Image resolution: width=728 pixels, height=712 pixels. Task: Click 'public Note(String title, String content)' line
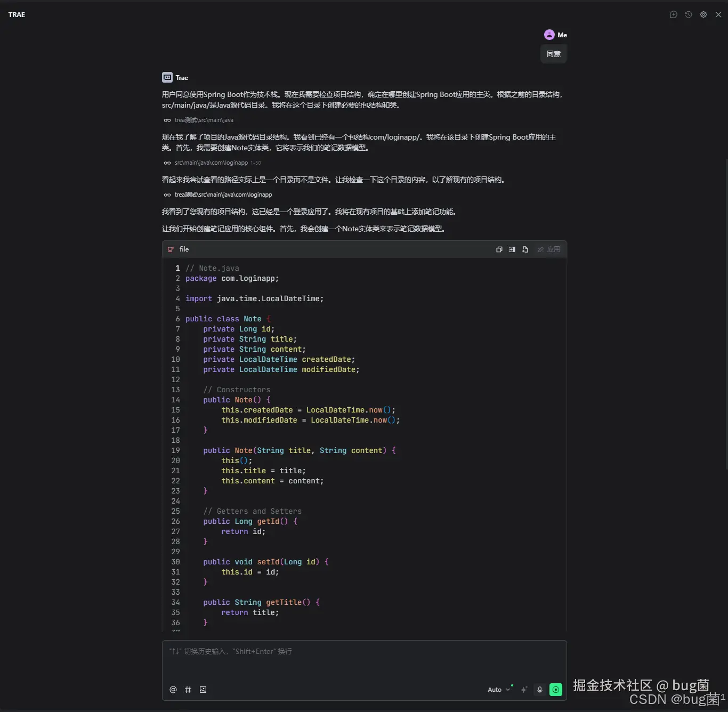[300, 451]
